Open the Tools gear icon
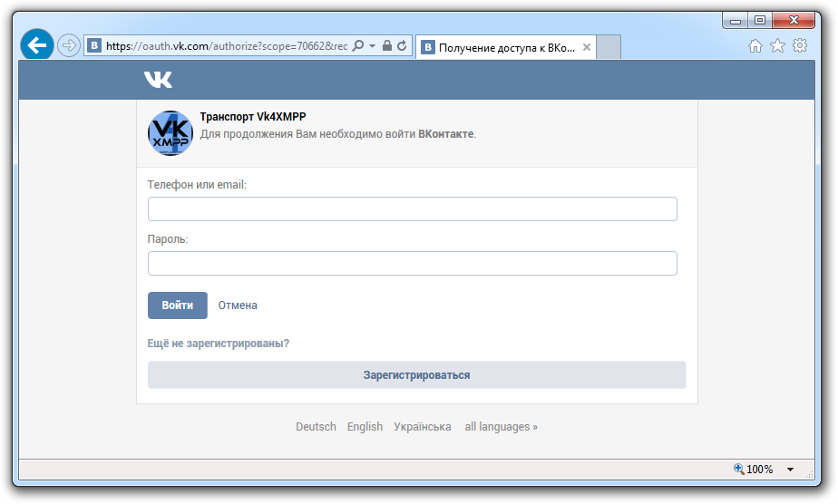Screen dimensions: 838x504 (800, 46)
